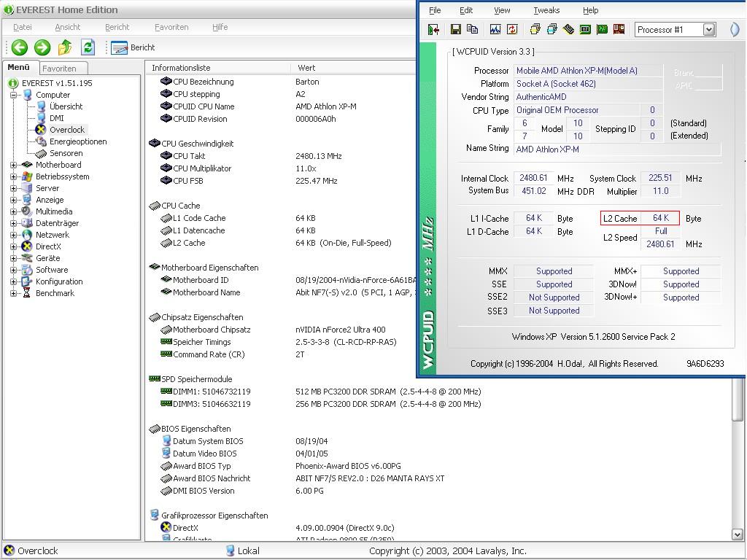Click the memory chip icon in WCPUID toolbar
747x560 pixels.
click(568, 29)
